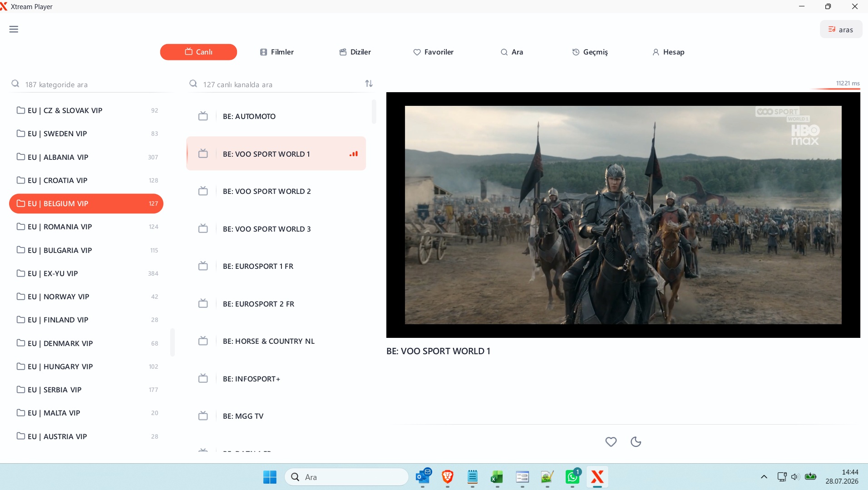
Task: Open the EU | CROATIA VIP category
Action: (86, 180)
